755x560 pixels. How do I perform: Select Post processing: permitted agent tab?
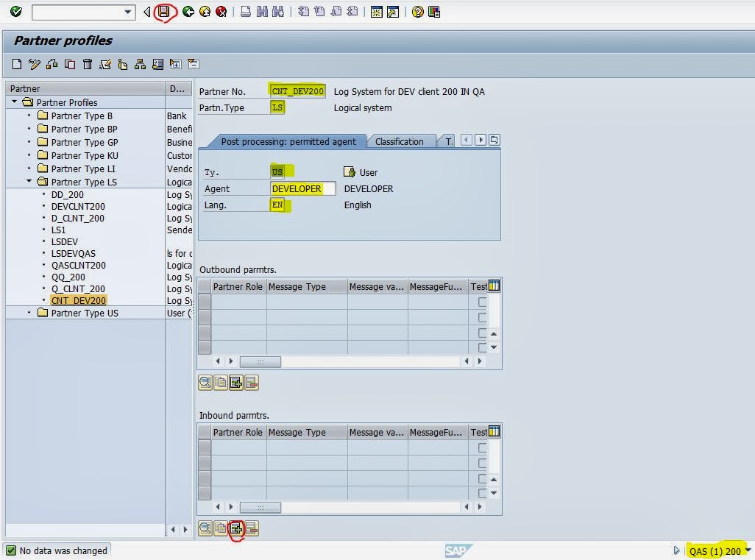pos(288,141)
